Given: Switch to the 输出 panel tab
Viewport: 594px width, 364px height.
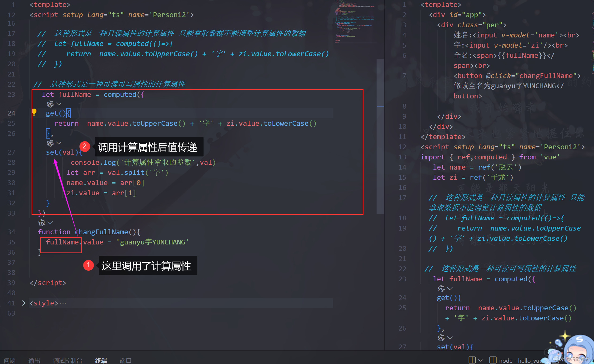Looking at the screenshot, I should [x=34, y=360].
